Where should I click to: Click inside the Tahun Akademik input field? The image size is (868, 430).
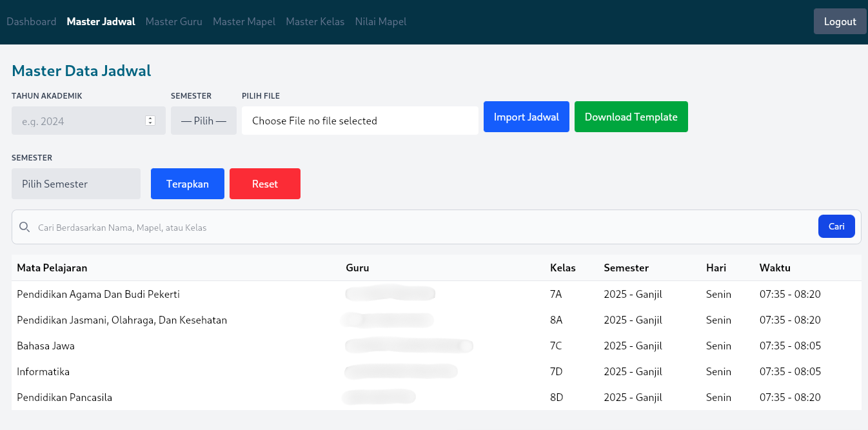(77, 121)
